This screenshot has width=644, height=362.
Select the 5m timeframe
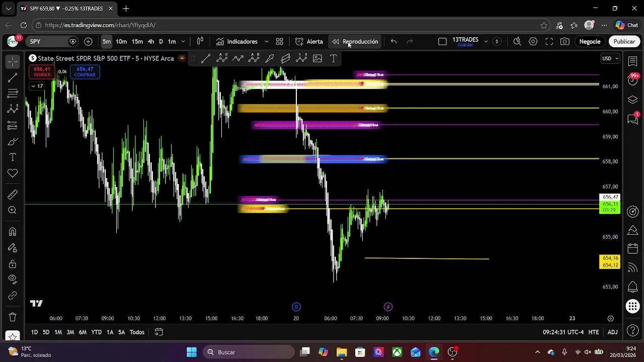coord(107,41)
